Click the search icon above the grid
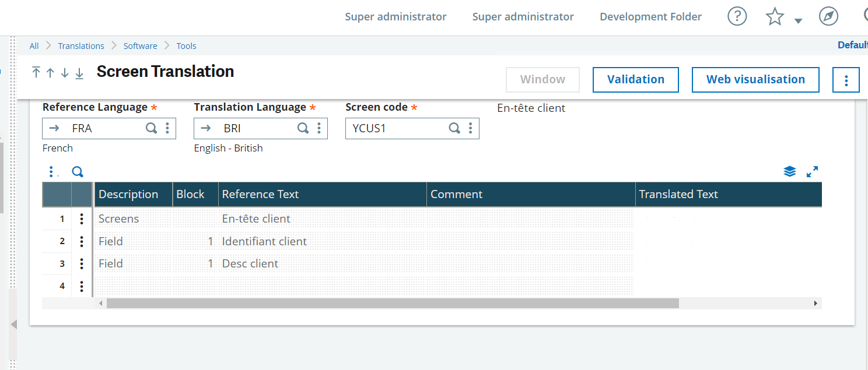The width and height of the screenshot is (868, 370). point(78,171)
